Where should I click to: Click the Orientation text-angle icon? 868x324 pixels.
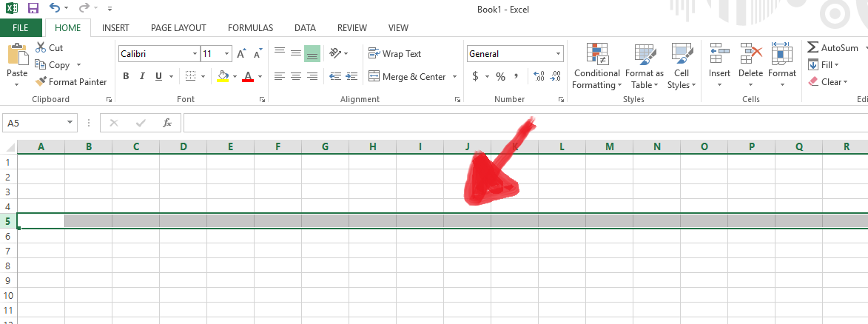[x=335, y=53]
